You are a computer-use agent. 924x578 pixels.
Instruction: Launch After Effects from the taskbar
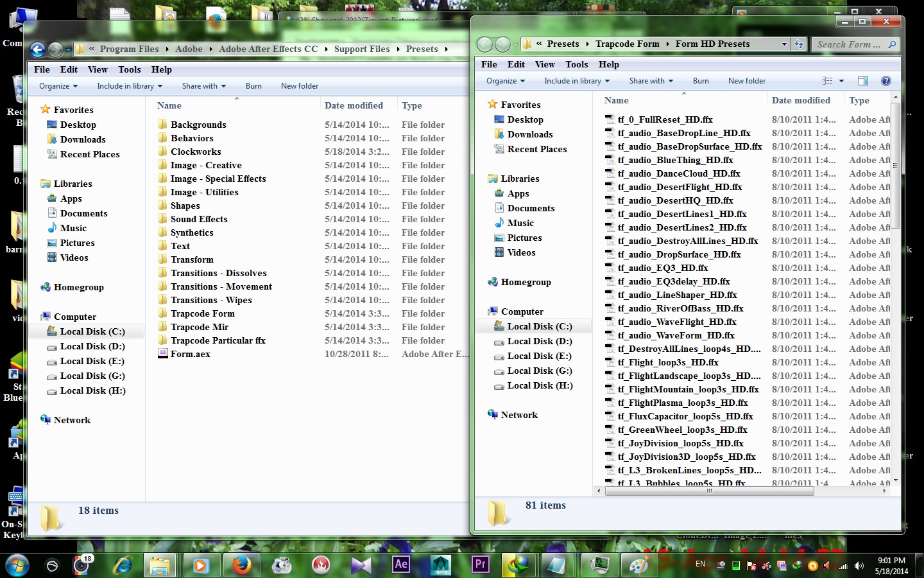401,565
